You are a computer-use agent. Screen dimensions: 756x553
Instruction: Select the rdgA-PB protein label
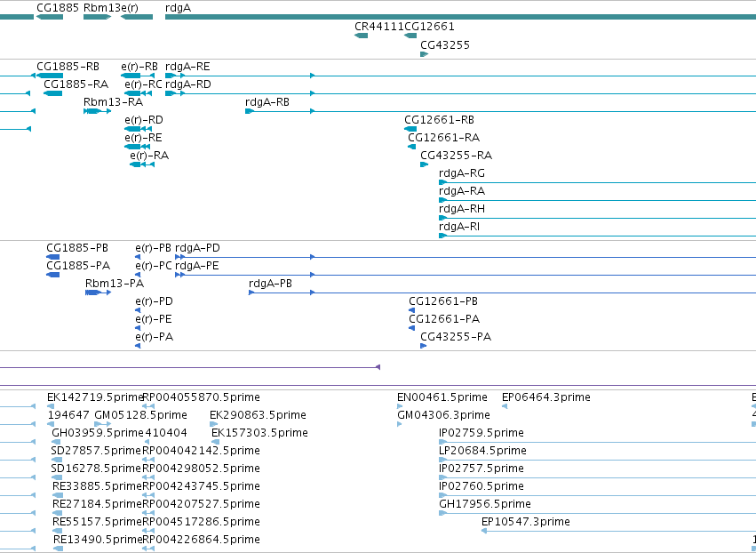coord(270,284)
